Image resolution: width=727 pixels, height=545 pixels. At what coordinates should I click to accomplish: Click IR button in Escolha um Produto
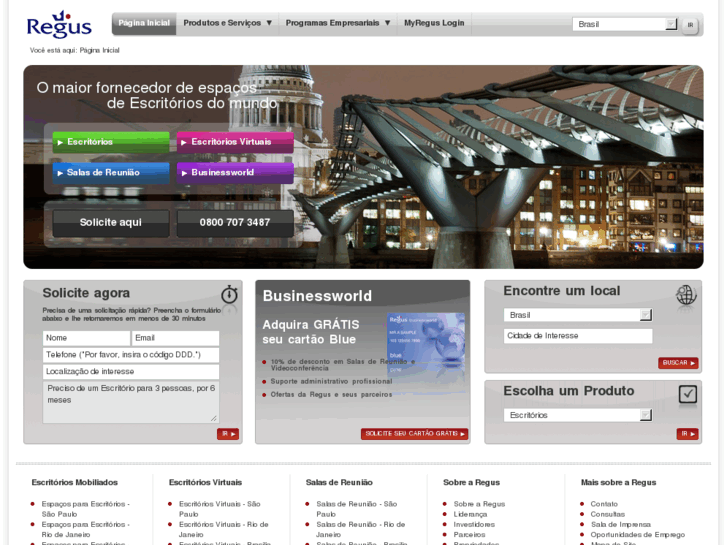[687, 434]
